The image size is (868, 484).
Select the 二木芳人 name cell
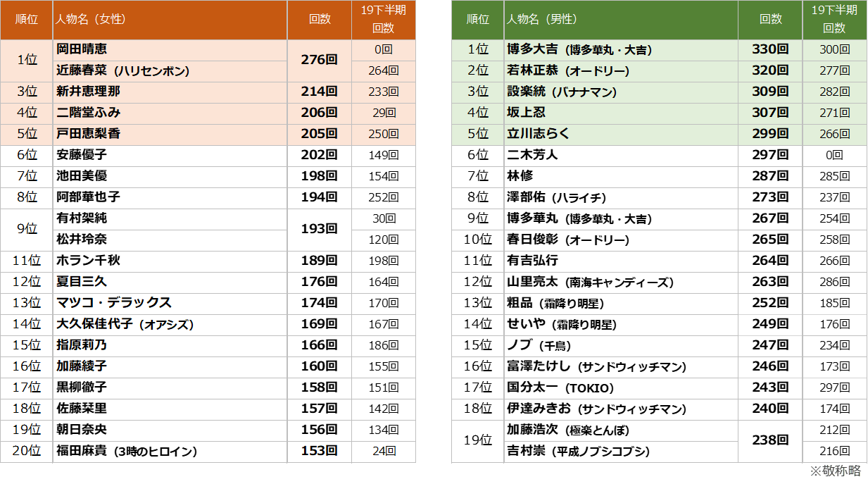[x=532, y=155]
